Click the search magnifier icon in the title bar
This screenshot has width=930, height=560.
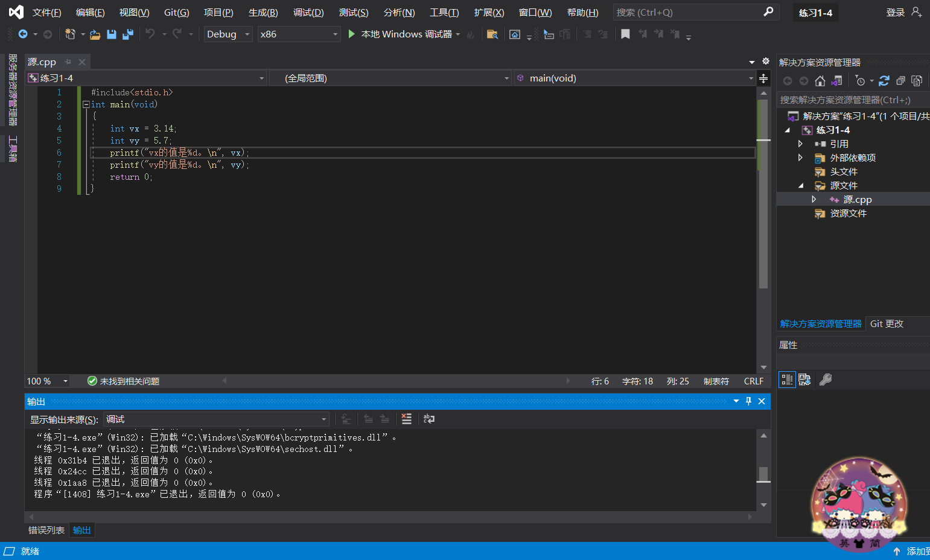pyautogui.click(x=768, y=12)
